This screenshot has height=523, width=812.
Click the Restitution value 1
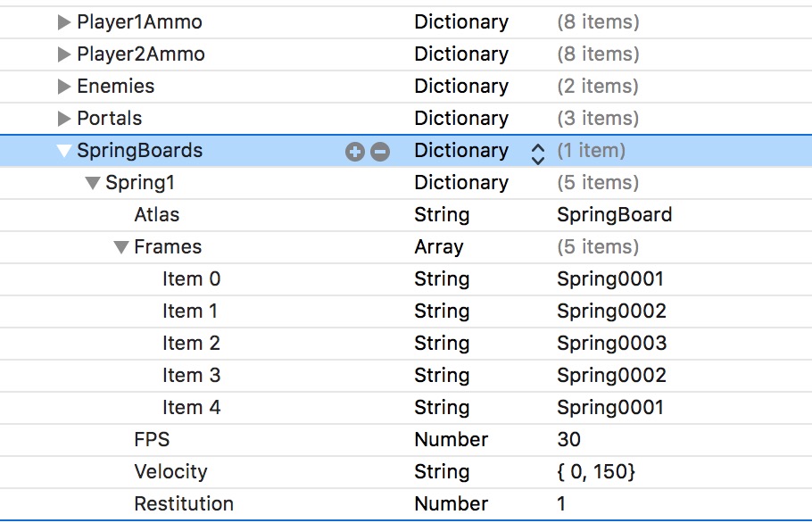click(561, 504)
